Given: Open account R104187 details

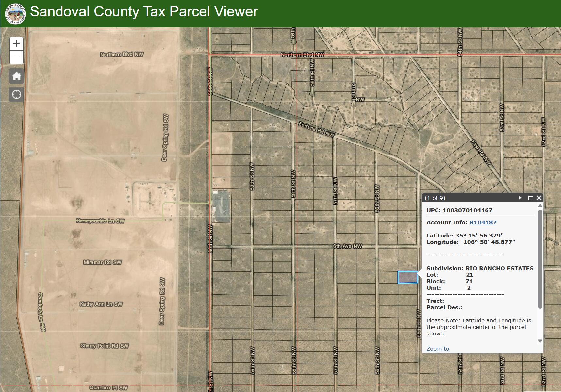Looking at the screenshot, I should point(483,222).
